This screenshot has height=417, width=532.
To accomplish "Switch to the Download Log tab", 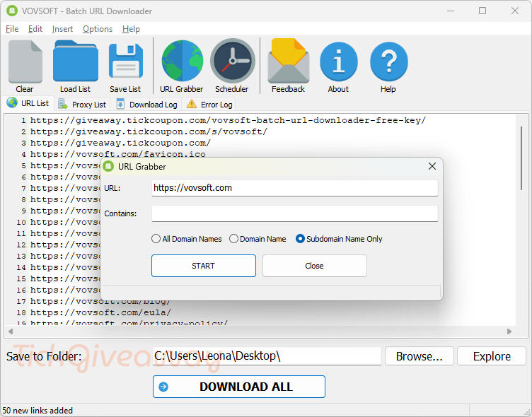I will point(146,105).
